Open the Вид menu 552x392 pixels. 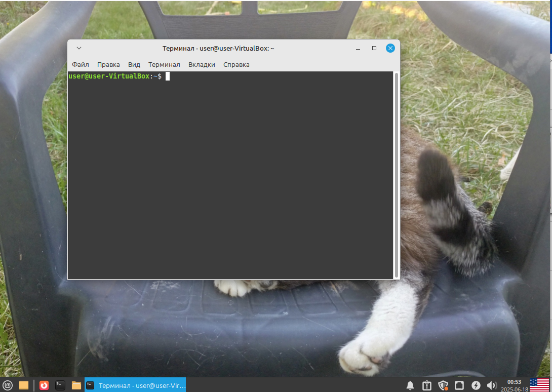click(134, 64)
